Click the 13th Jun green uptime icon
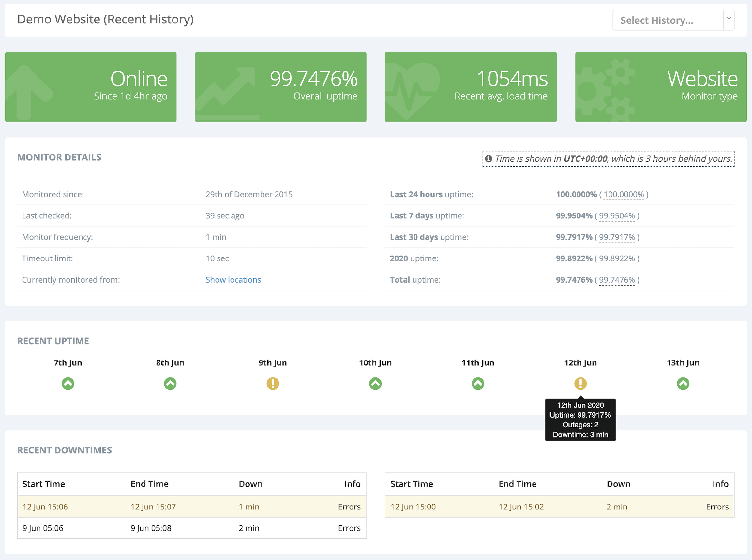 coord(683,383)
